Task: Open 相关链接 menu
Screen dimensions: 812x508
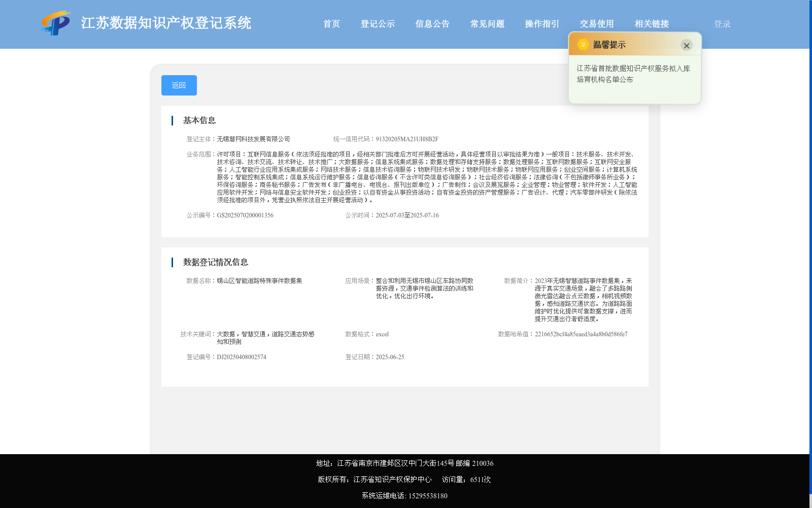Action: [x=652, y=24]
